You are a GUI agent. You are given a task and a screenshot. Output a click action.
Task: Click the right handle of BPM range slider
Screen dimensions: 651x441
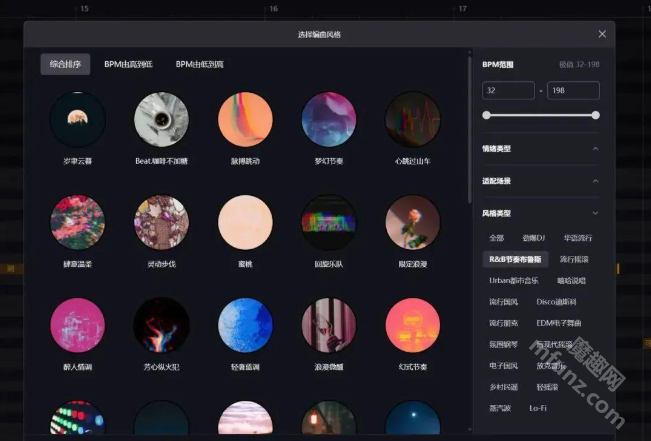tap(595, 115)
